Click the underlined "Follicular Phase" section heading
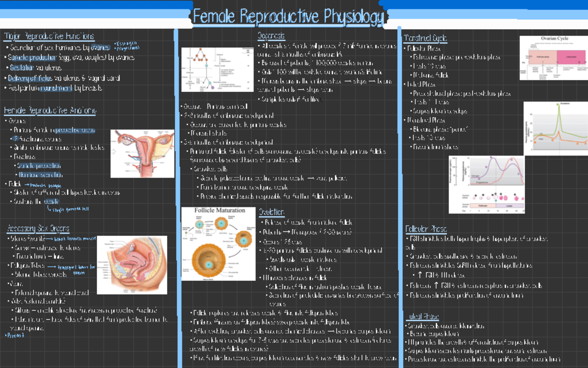 pyautogui.click(x=426, y=229)
